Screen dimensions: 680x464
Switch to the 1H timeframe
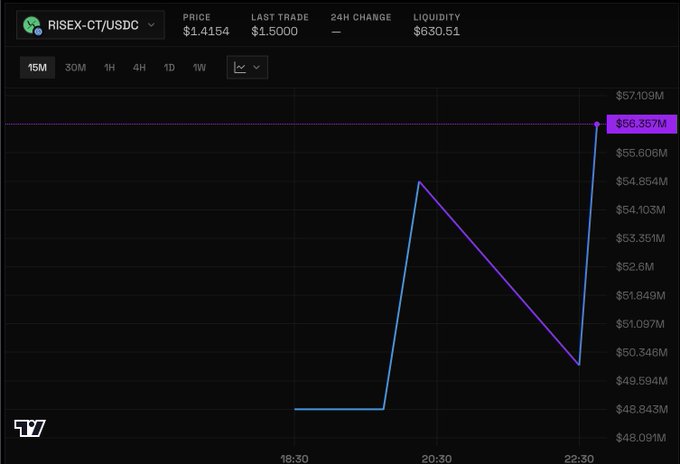click(x=110, y=68)
